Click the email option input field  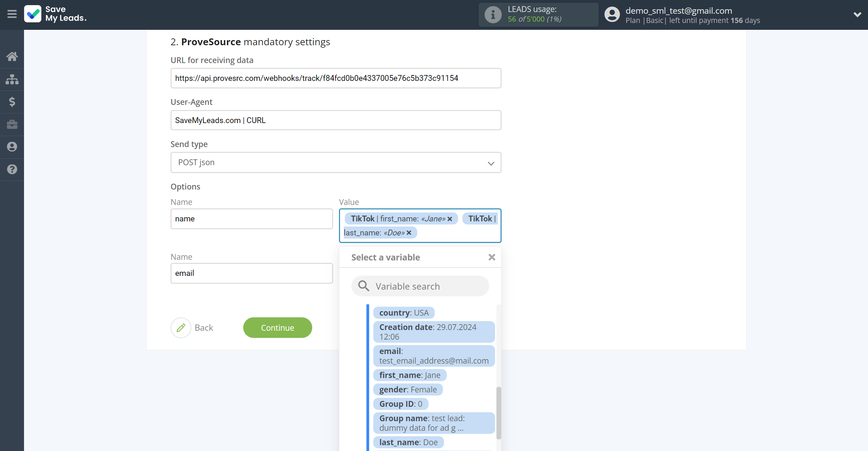click(252, 273)
